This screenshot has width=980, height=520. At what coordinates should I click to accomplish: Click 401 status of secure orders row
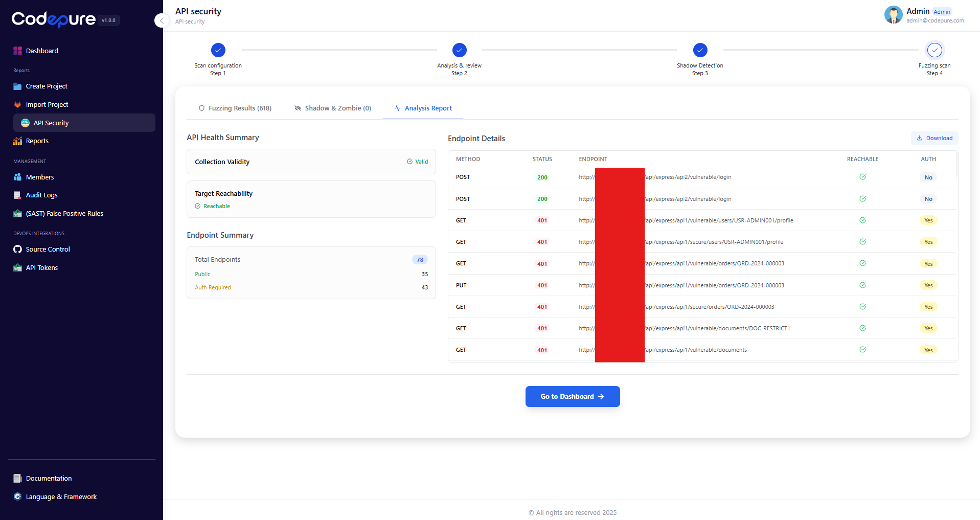click(542, 307)
